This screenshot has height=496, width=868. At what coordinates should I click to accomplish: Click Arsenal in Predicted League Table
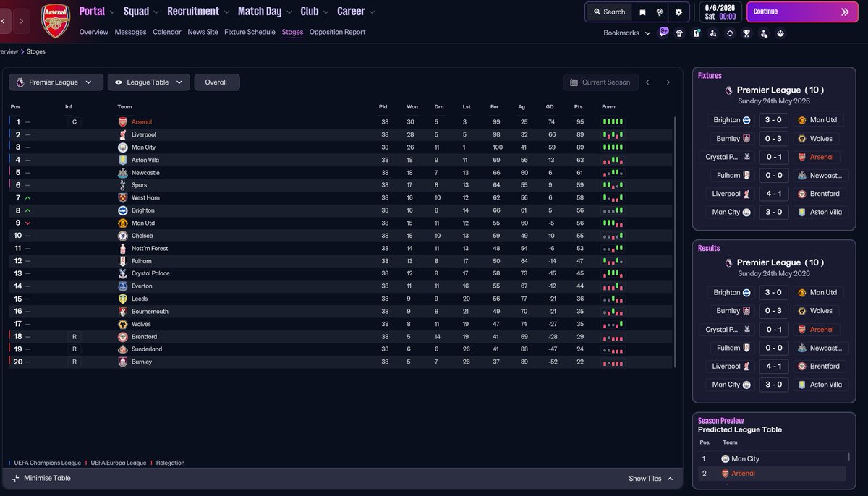pyautogui.click(x=743, y=474)
